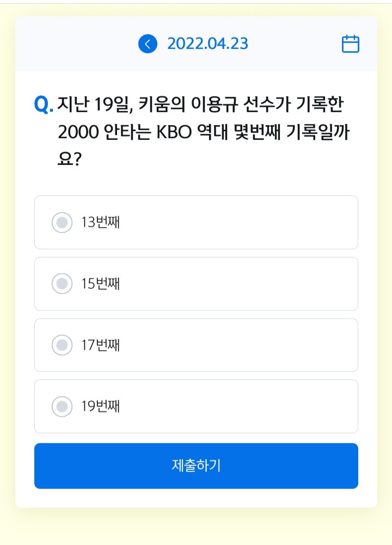Submit answer with 제출하기 button
The height and width of the screenshot is (545, 392).
(196, 466)
